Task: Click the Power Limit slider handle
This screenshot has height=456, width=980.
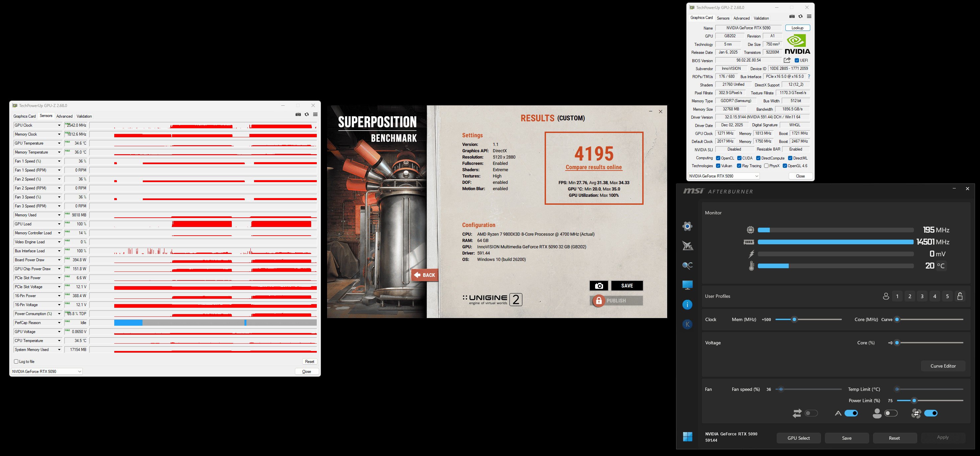Action: coord(914,400)
